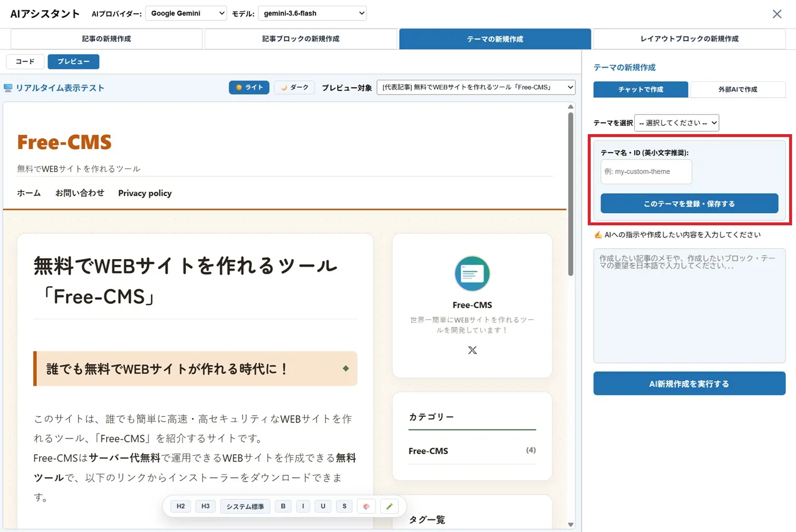The image size is (796, 532).
Task: Click the Free-CMS profile avatar icon
Action: [x=472, y=273]
